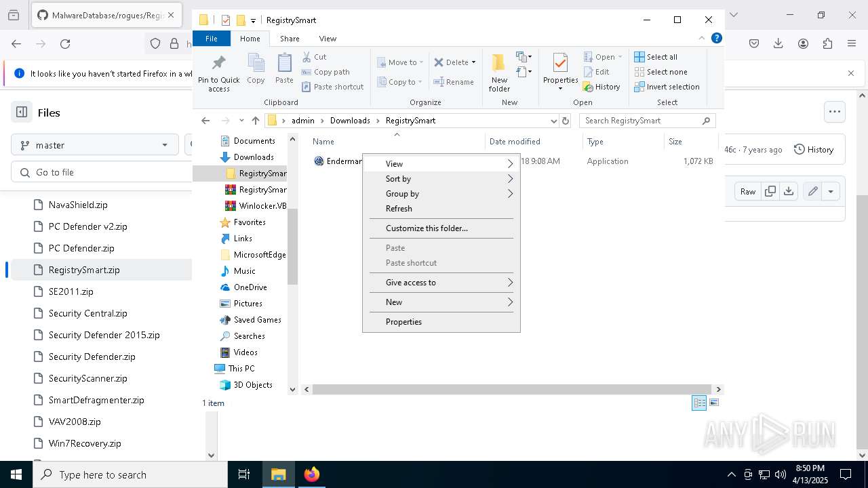Open the Windows Start menu
The width and height of the screenshot is (868, 488).
[x=16, y=474]
